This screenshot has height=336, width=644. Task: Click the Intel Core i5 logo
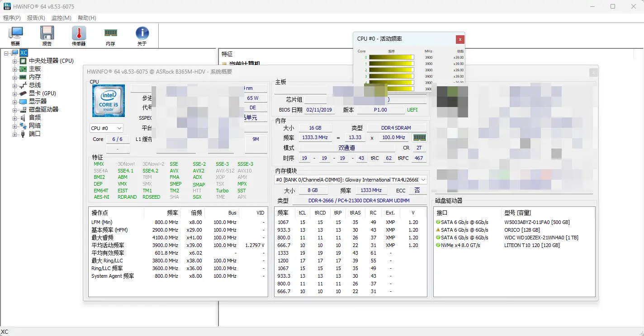pos(108,101)
